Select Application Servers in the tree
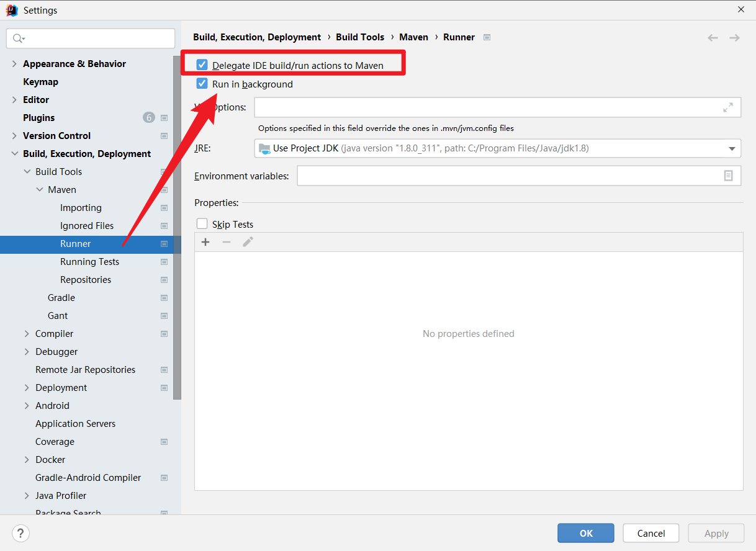756x551 pixels. (x=75, y=424)
